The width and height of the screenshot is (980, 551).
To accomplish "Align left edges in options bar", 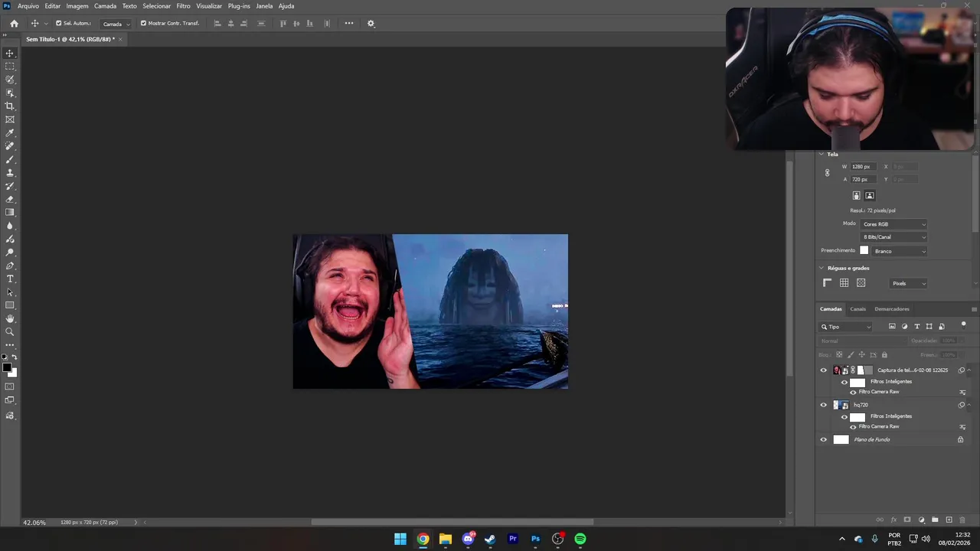I will pos(217,24).
